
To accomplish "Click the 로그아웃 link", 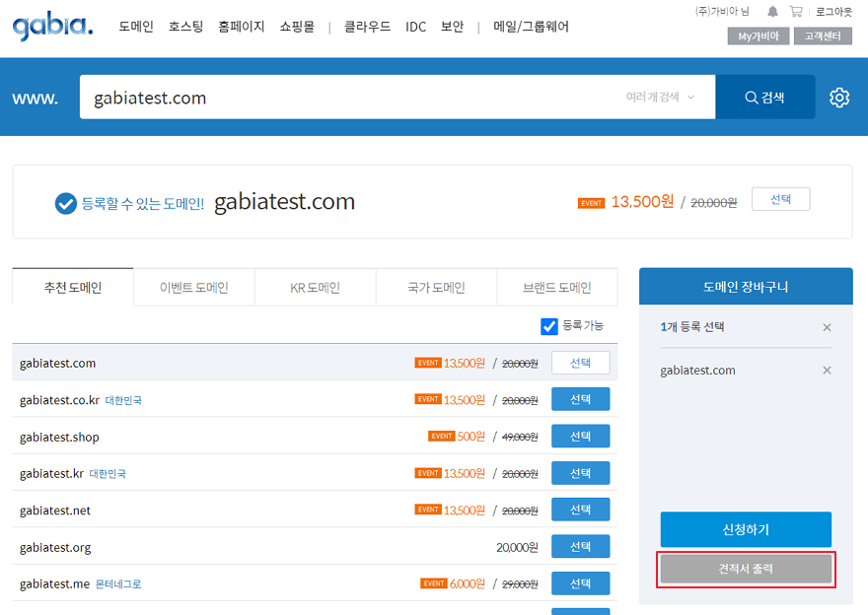I will (833, 12).
